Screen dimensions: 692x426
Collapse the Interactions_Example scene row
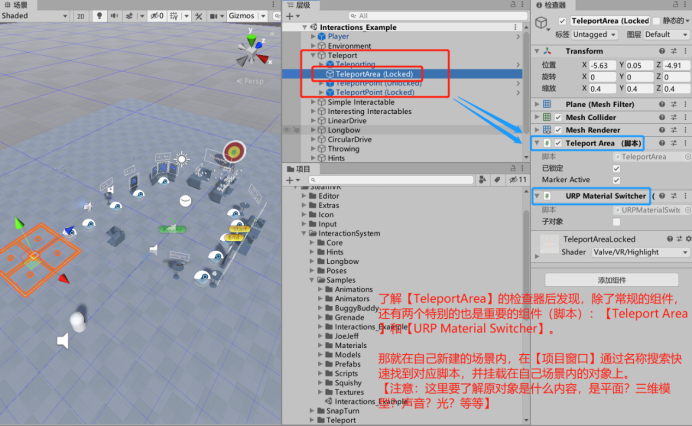tap(305, 27)
